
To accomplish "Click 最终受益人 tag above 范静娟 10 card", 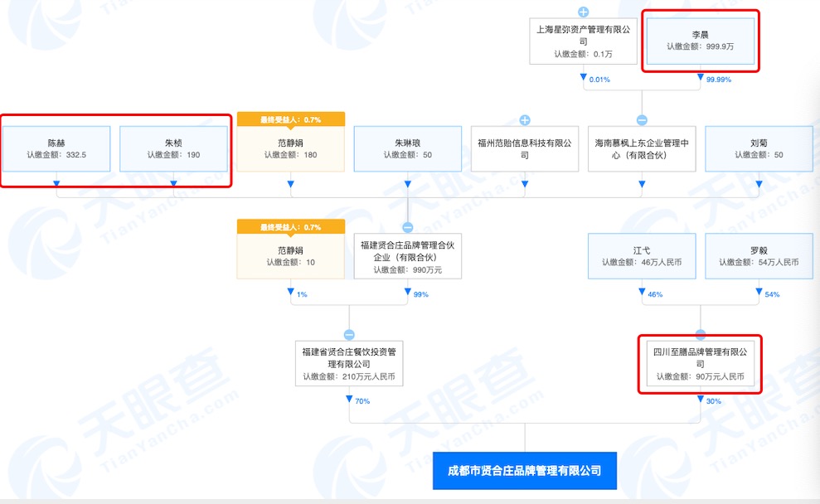I will pyautogui.click(x=291, y=227).
